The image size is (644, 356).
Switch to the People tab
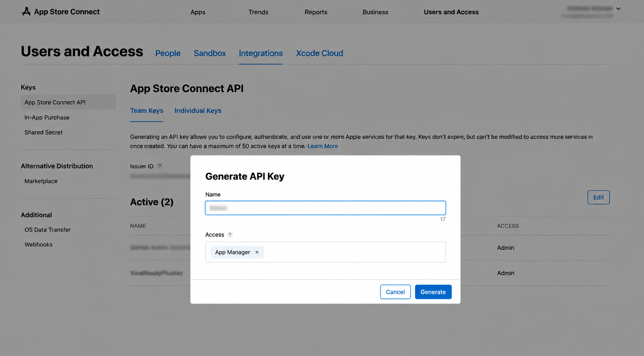click(168, 53)
